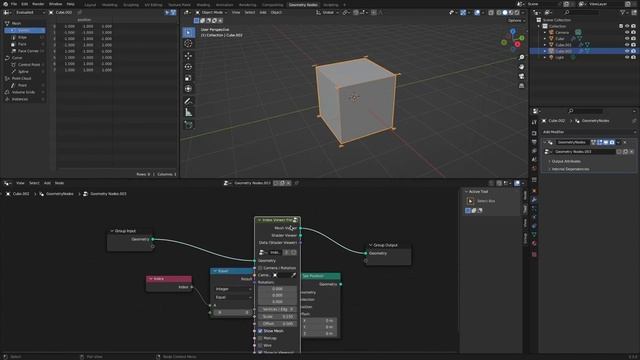Screen dimensions: 640x360
Task: Switch to the Geometry Nodes workspace tab
Action: click(x=303, y=5)
